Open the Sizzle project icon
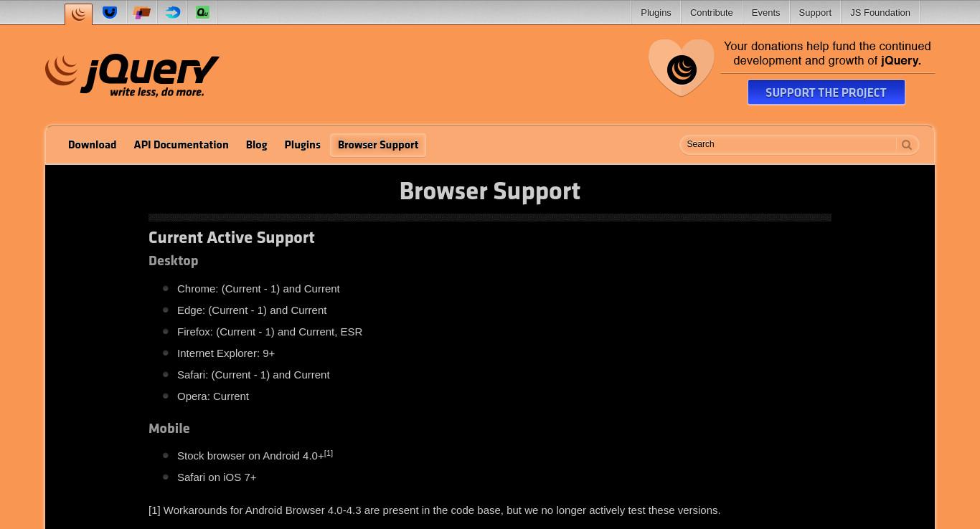The image size is (980, 529). pyautogui.click(x=172, y=12)
